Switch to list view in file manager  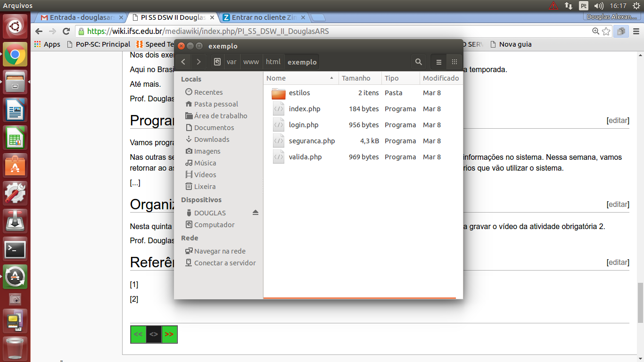[438, 62]
